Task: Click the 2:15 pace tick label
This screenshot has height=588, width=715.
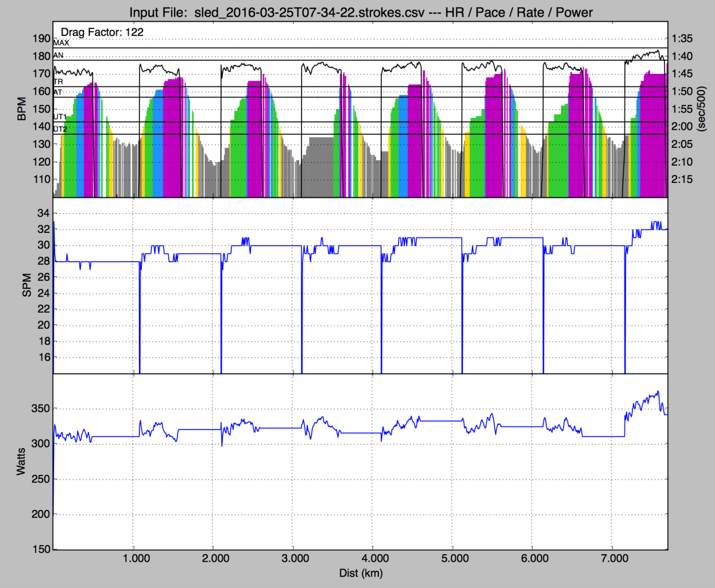Action: click(682, 179)
